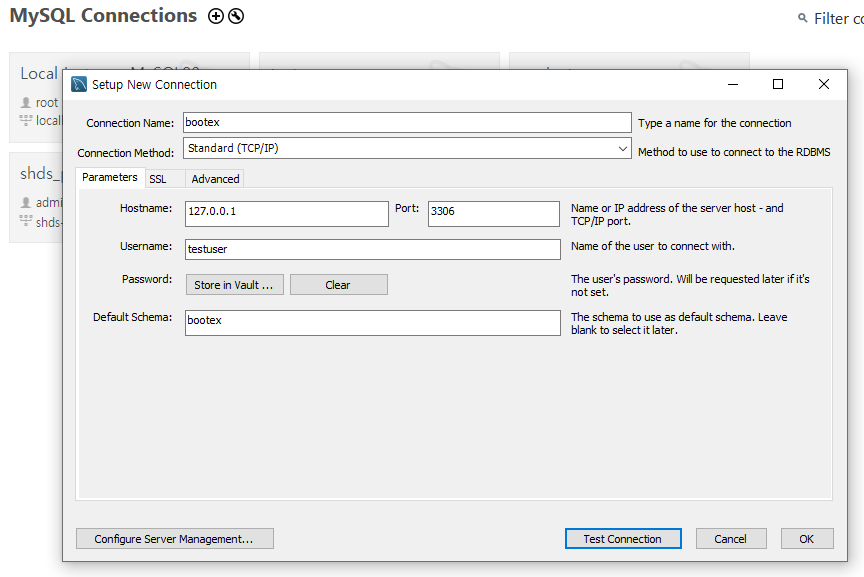Click the 'Username:' label
This screenshot has width=864, height=577.
coord(146,246)
